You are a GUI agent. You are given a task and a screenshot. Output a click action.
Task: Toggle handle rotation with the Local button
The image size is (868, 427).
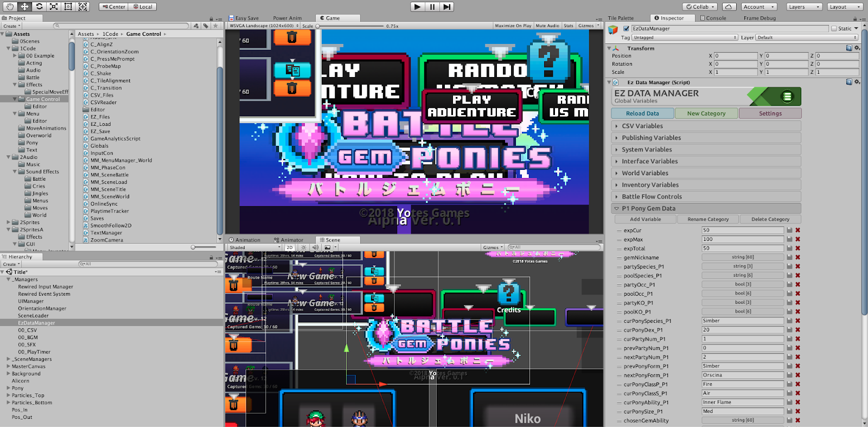(x=143, y=7)
